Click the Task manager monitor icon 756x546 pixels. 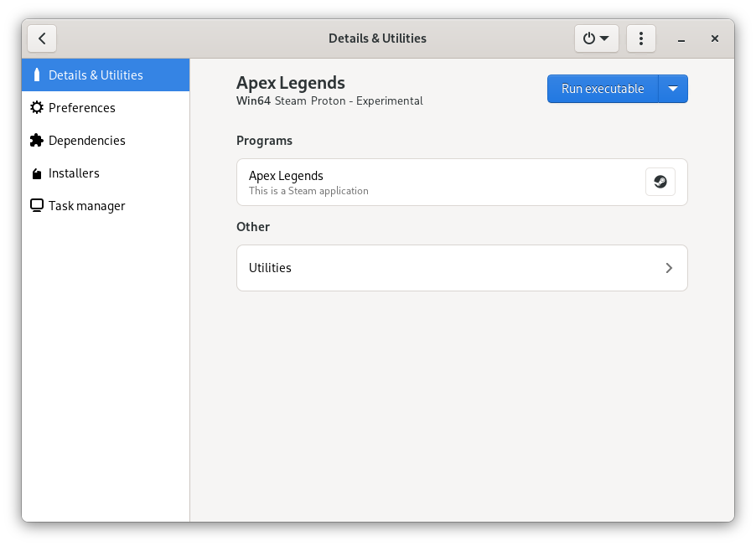[36, 206]
